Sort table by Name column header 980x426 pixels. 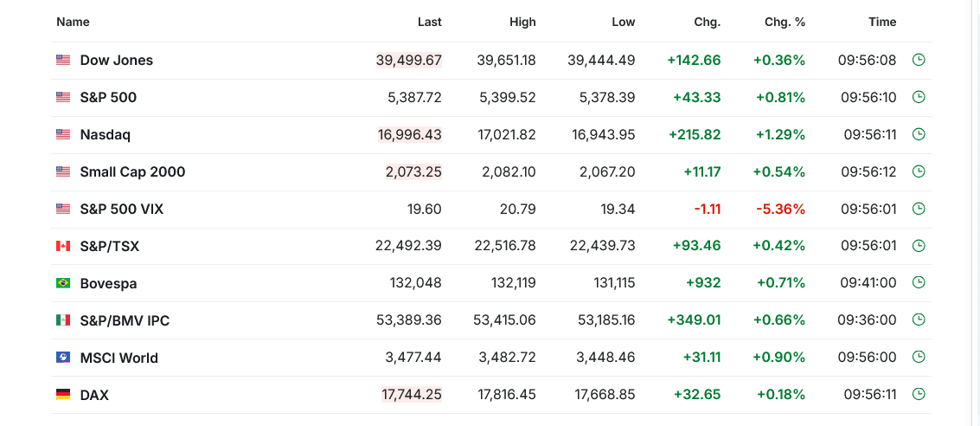[x=73, y=22]
